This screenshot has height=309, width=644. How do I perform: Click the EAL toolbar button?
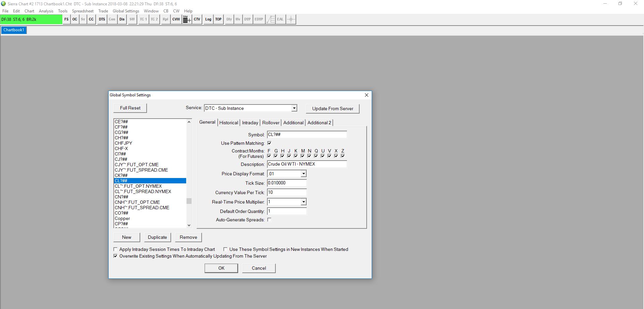click(280, 19)
